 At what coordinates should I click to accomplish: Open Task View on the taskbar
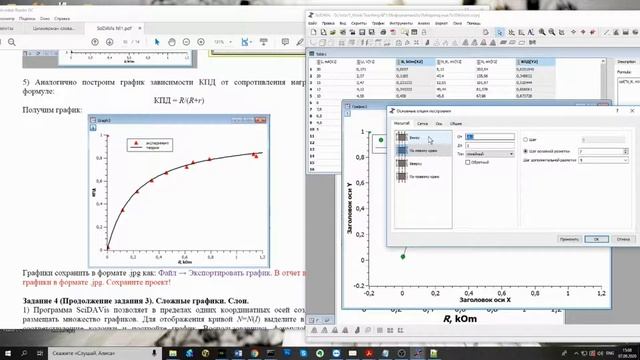(40, 353)
